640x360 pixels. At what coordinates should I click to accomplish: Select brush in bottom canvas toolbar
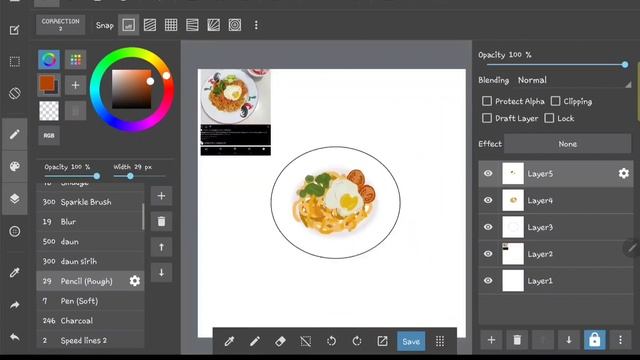pyautogui.click(x=255, y=341)
